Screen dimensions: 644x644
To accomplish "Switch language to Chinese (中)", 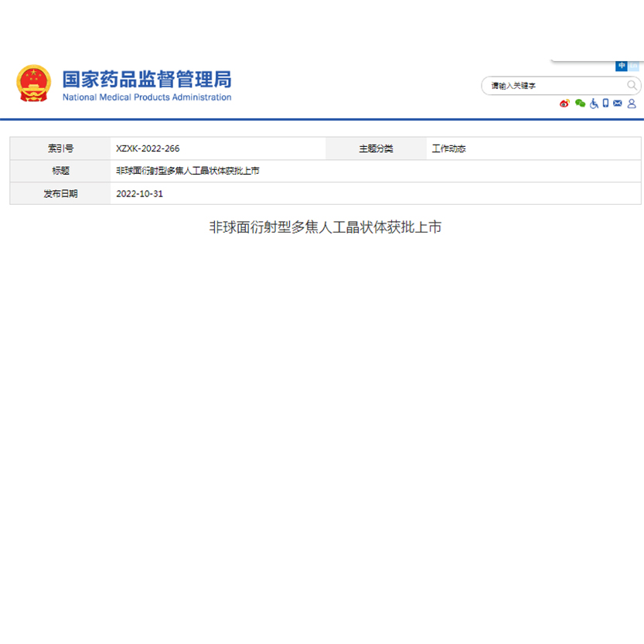I will [622, 66].
